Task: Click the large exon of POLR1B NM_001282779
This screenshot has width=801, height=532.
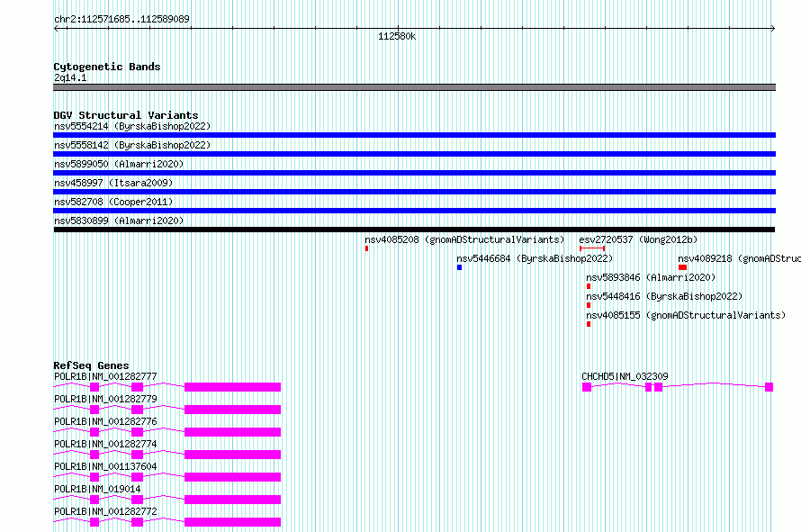Action: [232, 410]
